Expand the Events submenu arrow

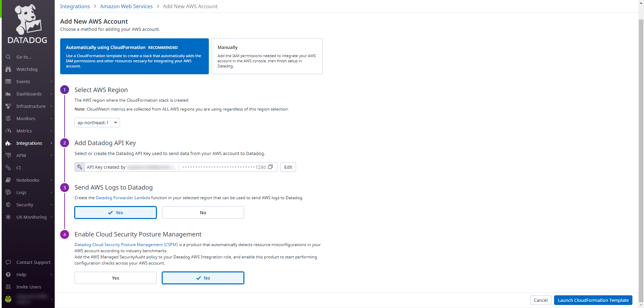52,81
